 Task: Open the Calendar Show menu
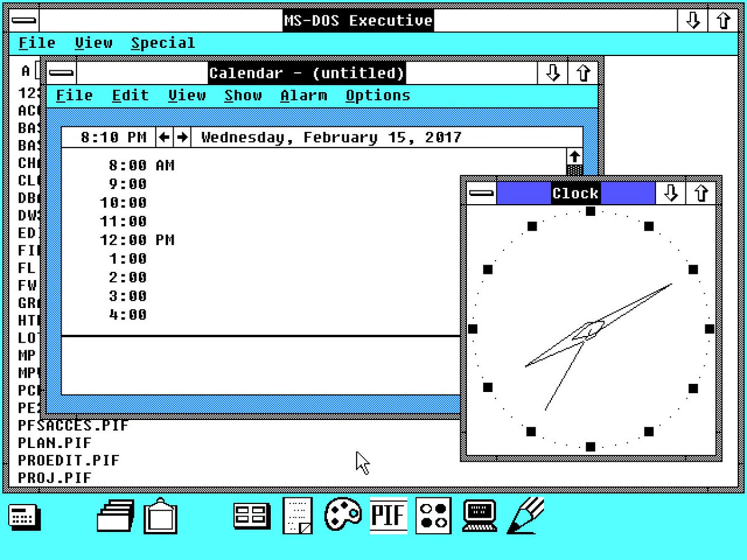point(243,96)
